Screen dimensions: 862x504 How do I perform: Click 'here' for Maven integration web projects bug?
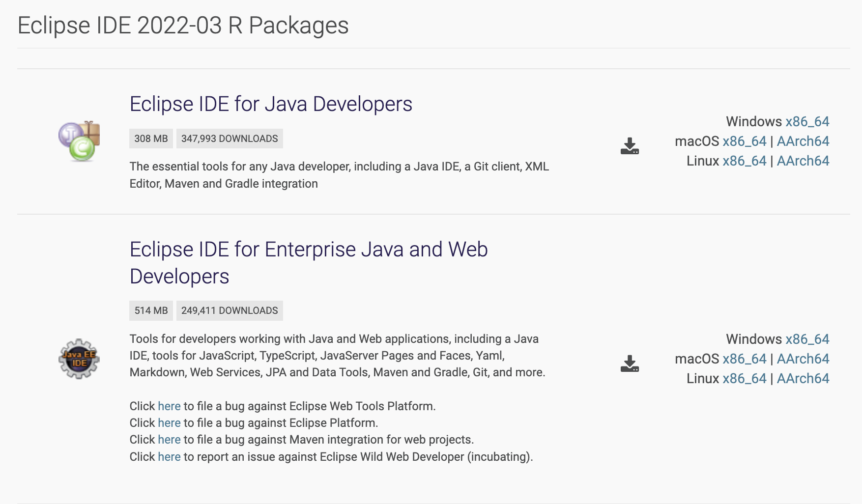tap(169, 440)
